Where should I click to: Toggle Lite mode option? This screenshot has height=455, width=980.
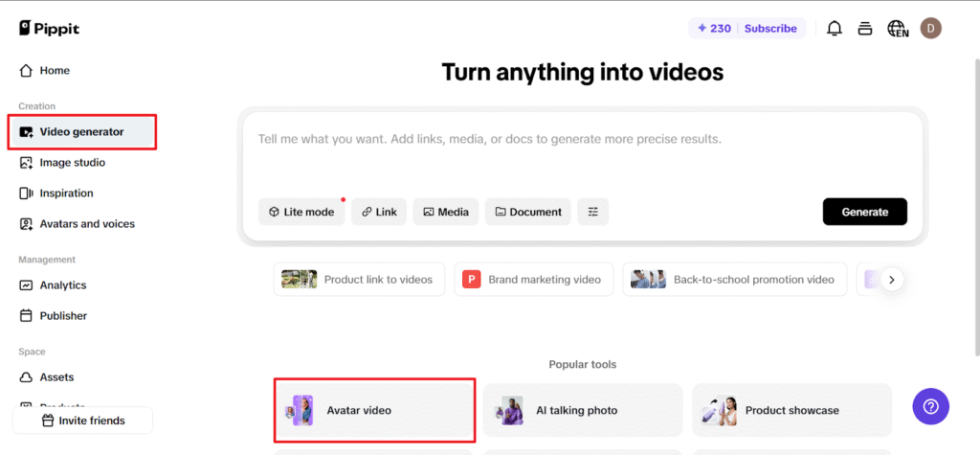pos(301,212)
